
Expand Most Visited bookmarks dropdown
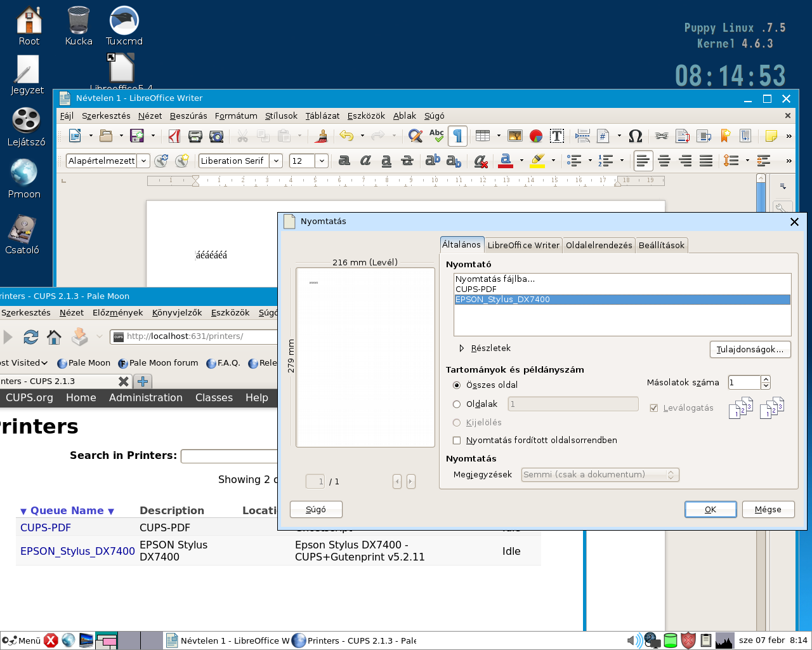22,363
